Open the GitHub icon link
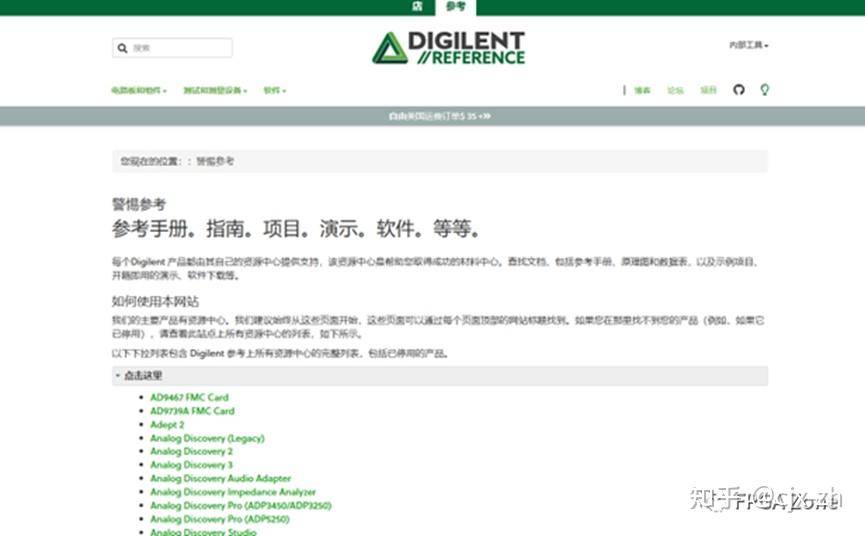The image size is (865, 536). pyautogui.click(x=739, y=89)
